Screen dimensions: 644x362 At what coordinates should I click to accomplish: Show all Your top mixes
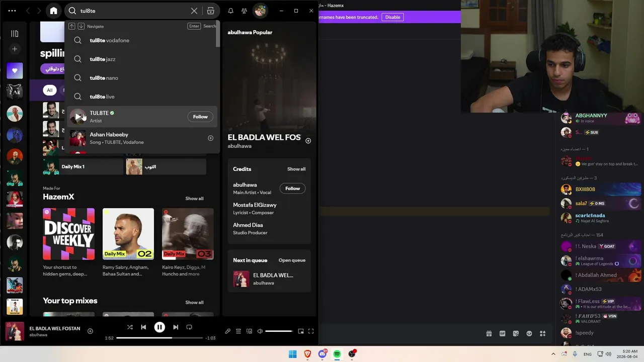pos(194,303)
